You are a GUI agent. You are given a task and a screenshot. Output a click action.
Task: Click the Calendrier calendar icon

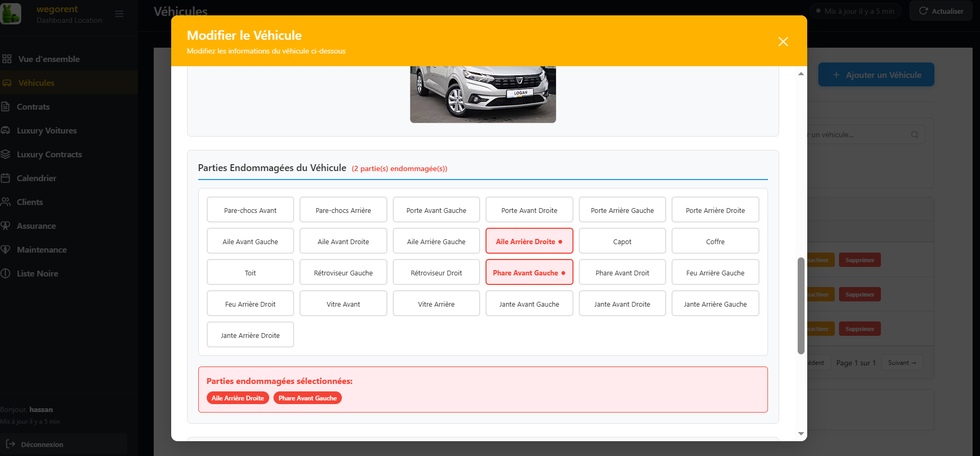(6, 178)
